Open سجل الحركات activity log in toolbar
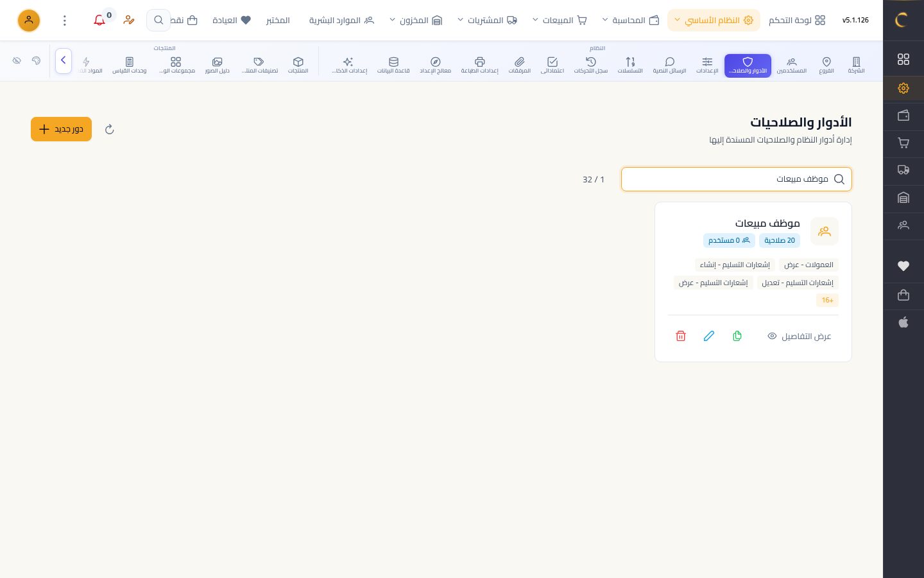Image resolution: width=924 pixels, height=578 pixels. click(591, 66)
